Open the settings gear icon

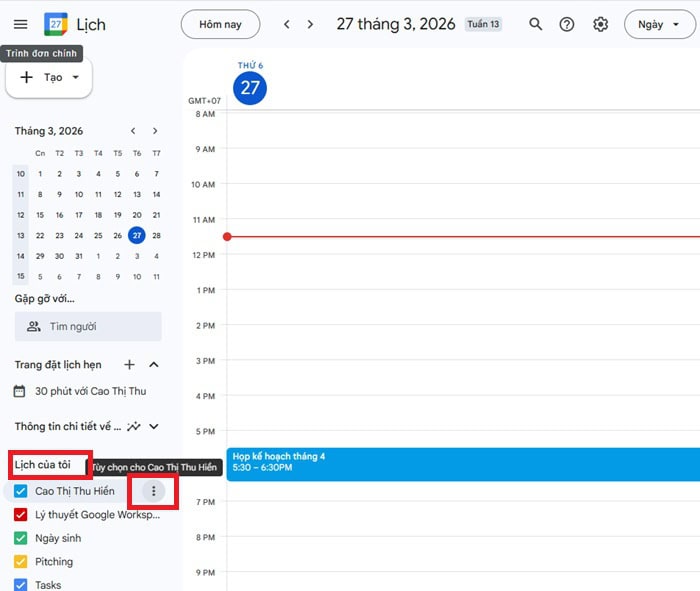pyautogui.click(x=600, y=24)
